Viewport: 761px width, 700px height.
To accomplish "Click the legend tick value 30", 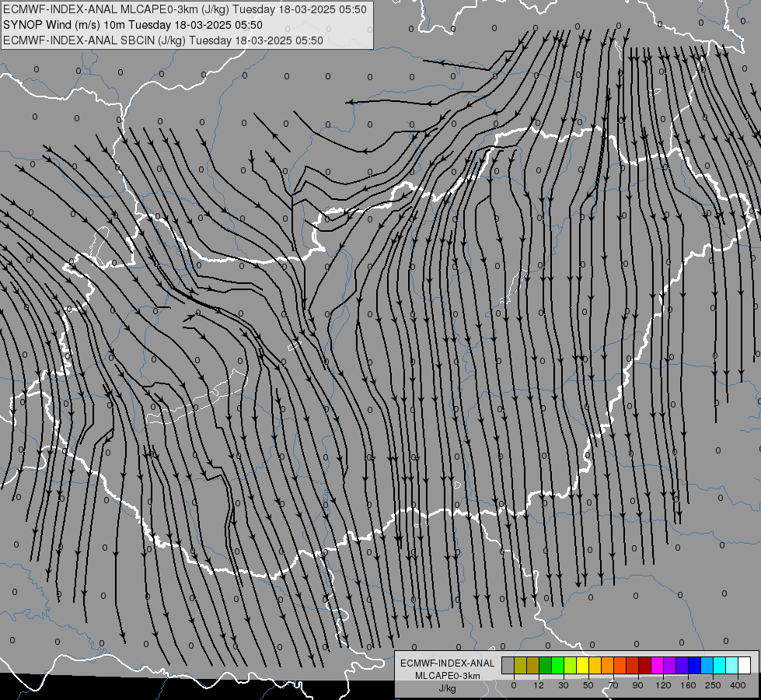I will (x=564, y=685).
